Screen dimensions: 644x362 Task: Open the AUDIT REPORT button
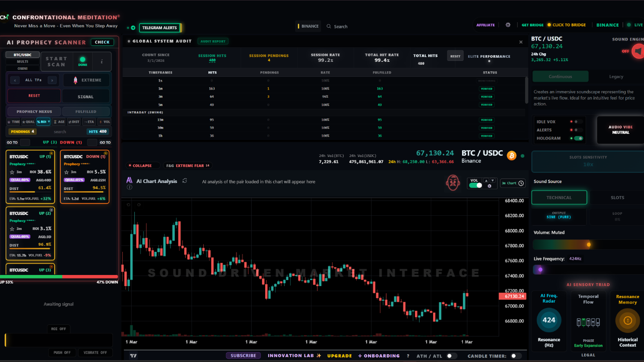coord(213,41)
